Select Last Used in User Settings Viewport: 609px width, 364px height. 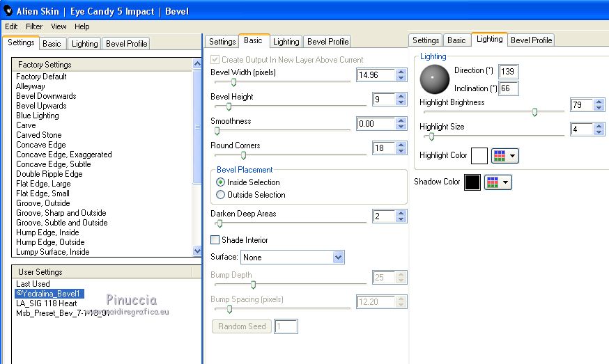33,284
